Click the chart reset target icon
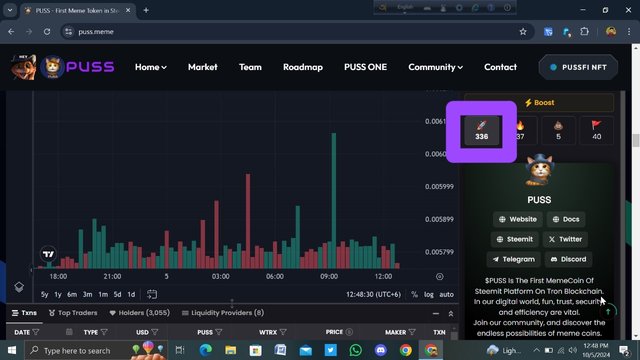 440,277
